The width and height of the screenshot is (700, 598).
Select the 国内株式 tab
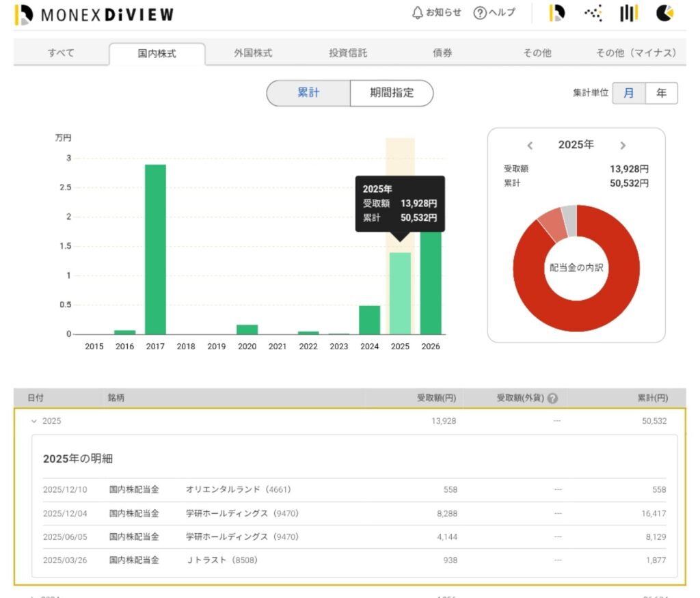[x=157, y=54]
